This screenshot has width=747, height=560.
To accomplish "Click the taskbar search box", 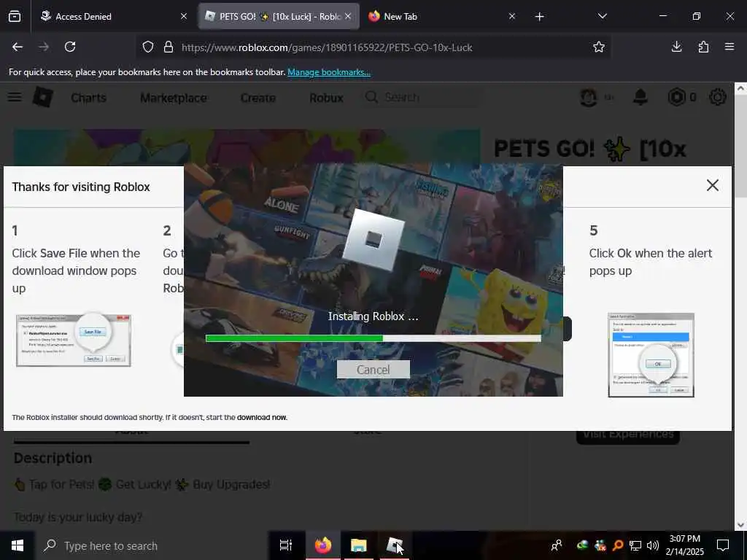I will [x=151, y=545].
